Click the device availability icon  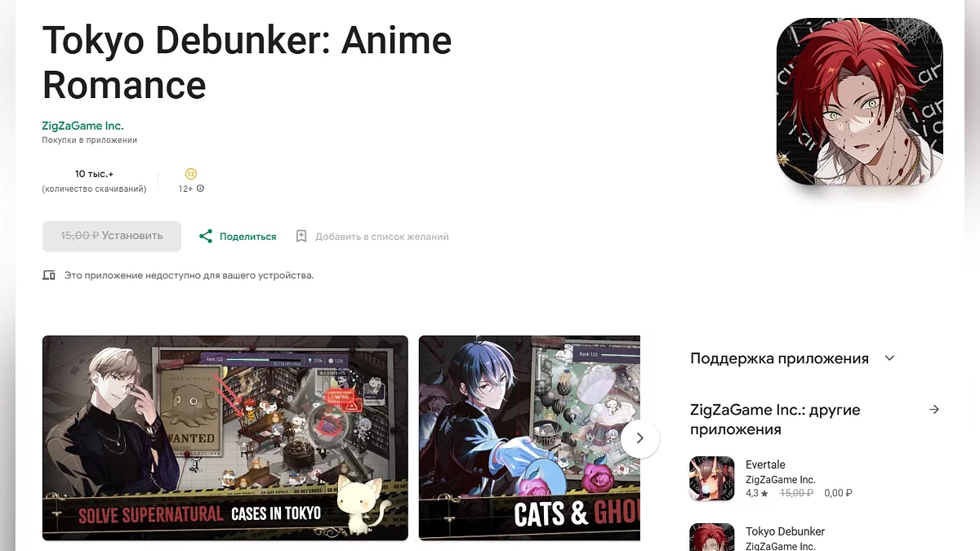click(49, 275)
